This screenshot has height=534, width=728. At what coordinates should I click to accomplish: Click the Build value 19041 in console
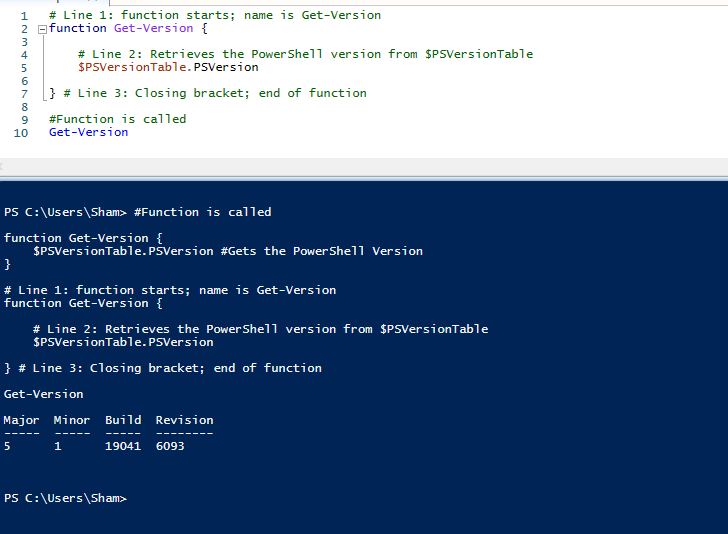pos(123,446)
